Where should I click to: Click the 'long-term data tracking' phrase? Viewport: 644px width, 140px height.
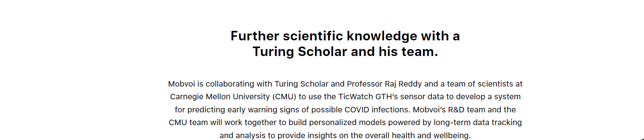(477, 123)
